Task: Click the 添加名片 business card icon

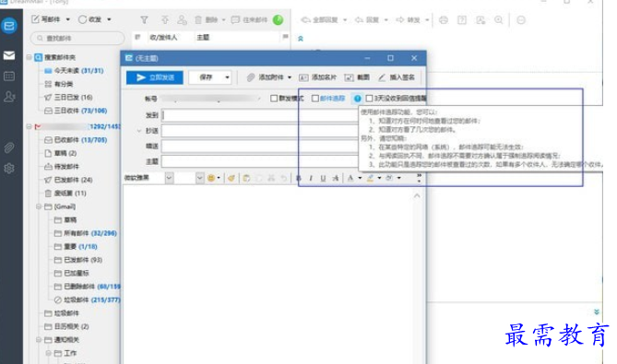Action: click(303, 77)
